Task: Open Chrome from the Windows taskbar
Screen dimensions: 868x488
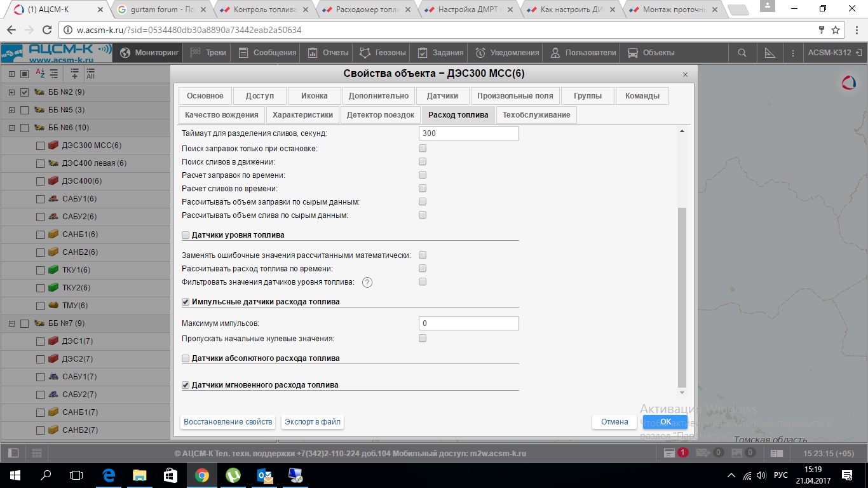Action: pos(201,475)
